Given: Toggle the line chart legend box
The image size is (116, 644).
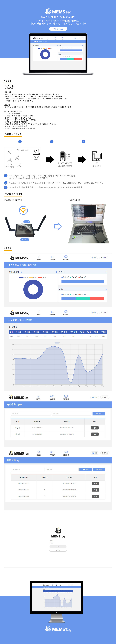Looking at the screenshot, I should (57, 343).
